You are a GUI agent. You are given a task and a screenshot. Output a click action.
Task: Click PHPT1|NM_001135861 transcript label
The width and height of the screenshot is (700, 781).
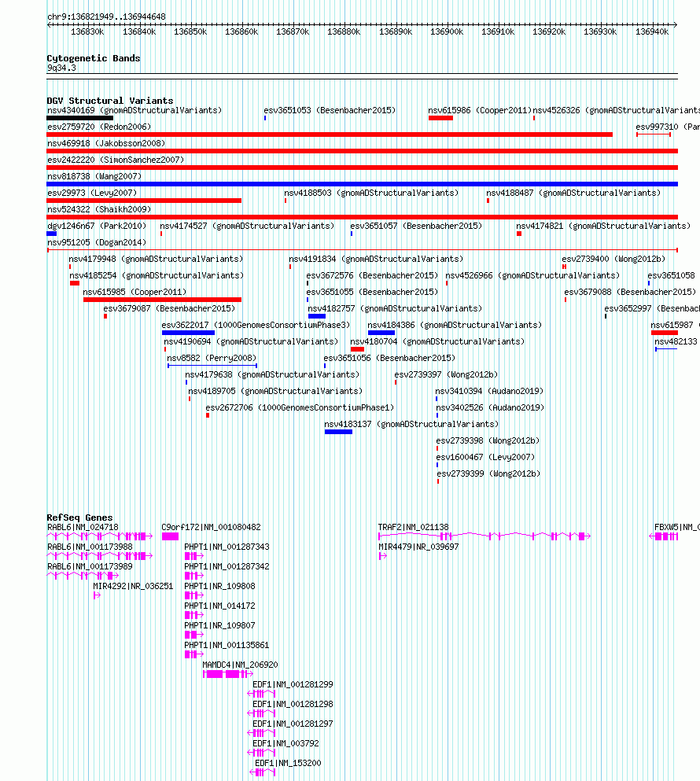click(x=227, y=645)
